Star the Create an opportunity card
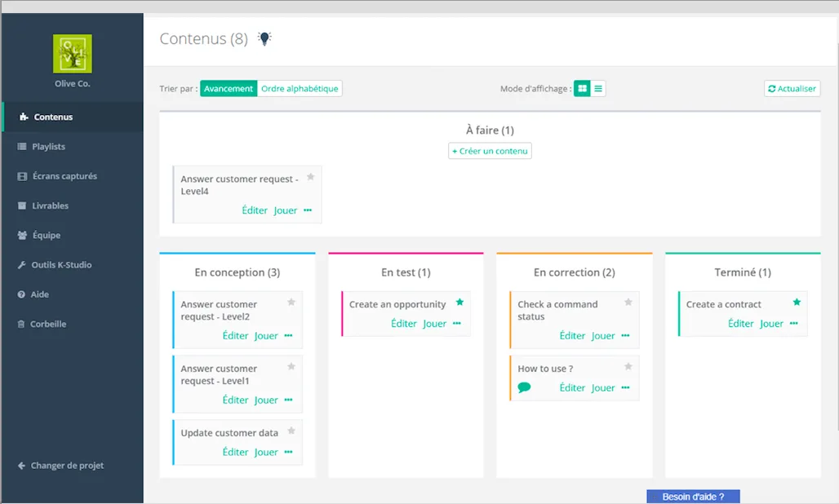 click(459, 302)
